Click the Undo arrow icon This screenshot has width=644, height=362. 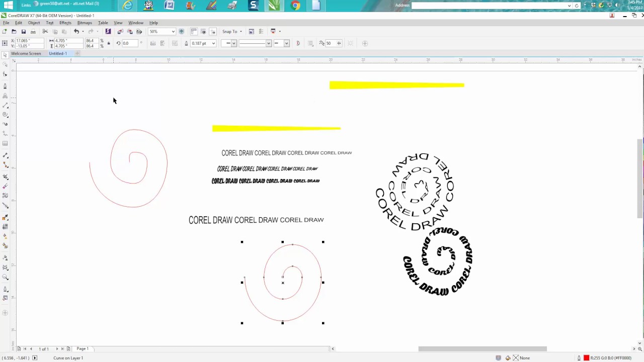pos(76,31)
